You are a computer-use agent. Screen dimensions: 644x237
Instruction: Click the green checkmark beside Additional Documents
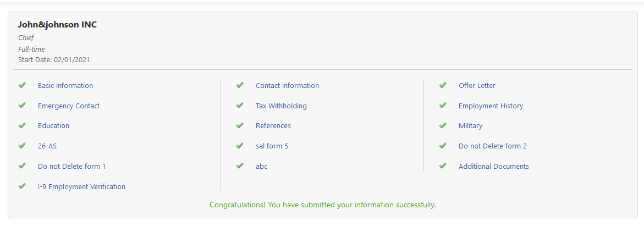click(443, 166)
